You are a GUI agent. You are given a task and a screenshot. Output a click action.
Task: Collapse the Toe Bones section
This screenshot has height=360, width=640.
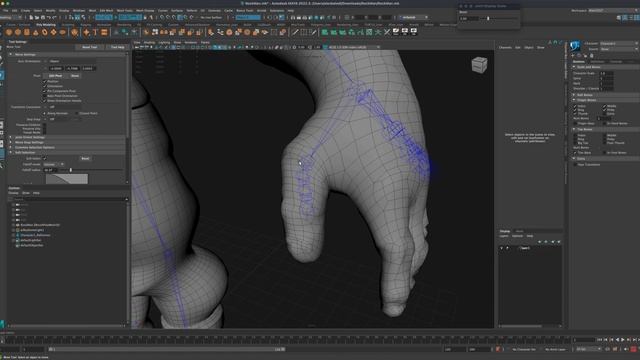click(x=574, y=129)
